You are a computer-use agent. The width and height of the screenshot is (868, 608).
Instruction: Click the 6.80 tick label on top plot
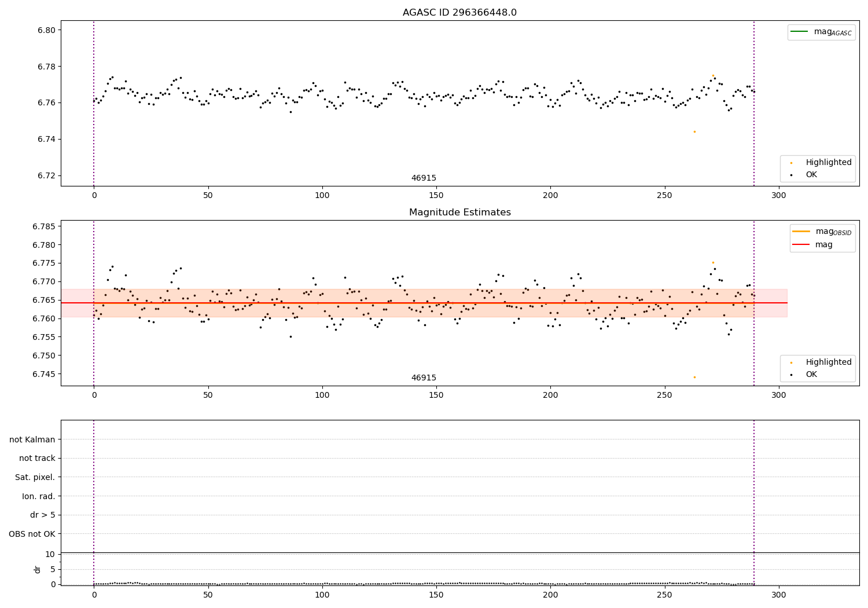point(46,30)
